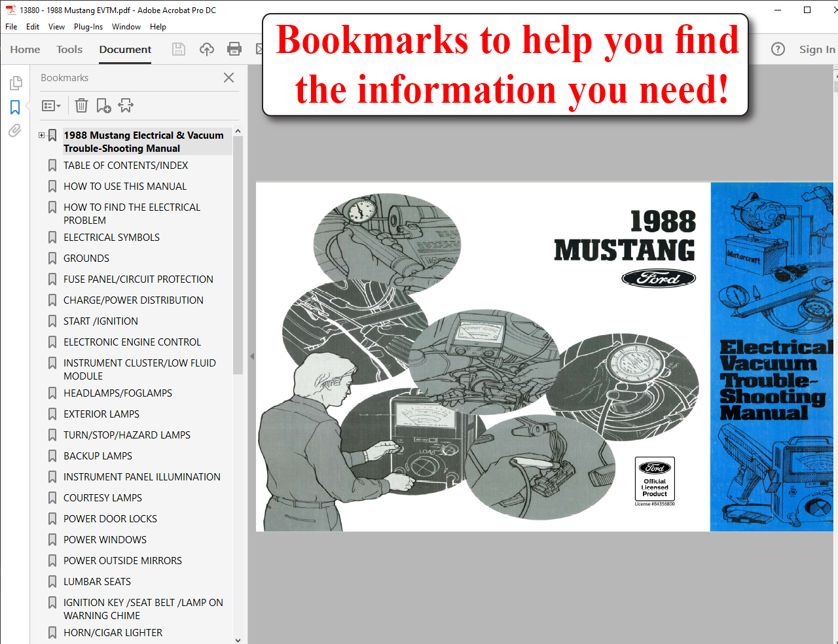Click the bookmark icon beside POWER WINDOWS

pos(52,540)
